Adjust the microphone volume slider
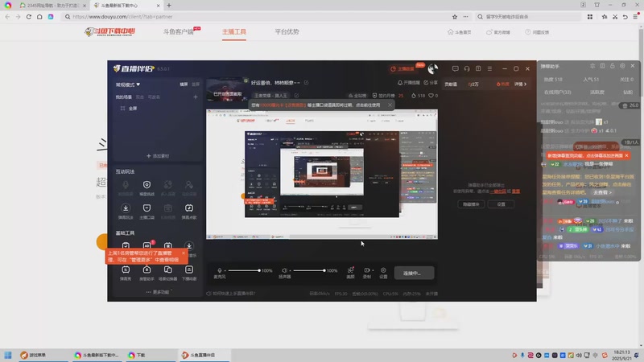644x362 pixels. tap(244, 270)
